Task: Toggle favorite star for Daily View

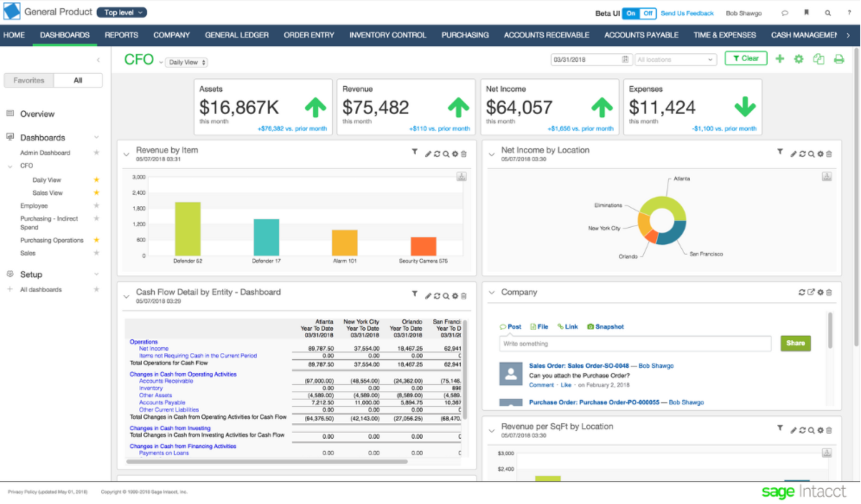Action: click(x=96, y=180)
